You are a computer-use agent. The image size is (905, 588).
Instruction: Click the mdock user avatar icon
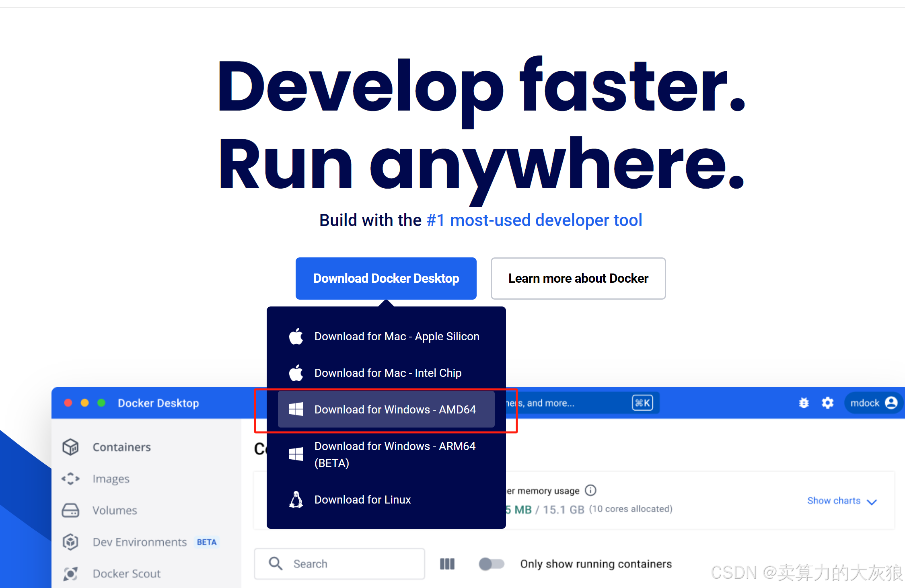(x=891, y=403)
